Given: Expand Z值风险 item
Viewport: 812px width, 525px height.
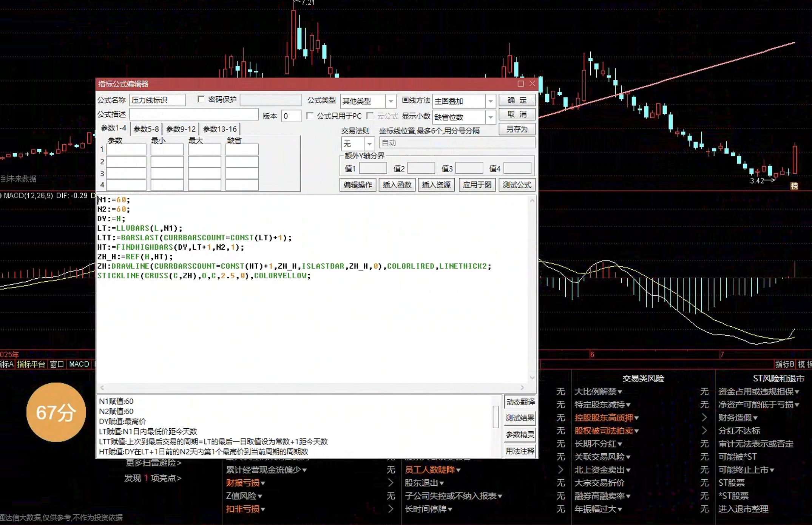Looking at the screenshot, I should coord(244,496).
